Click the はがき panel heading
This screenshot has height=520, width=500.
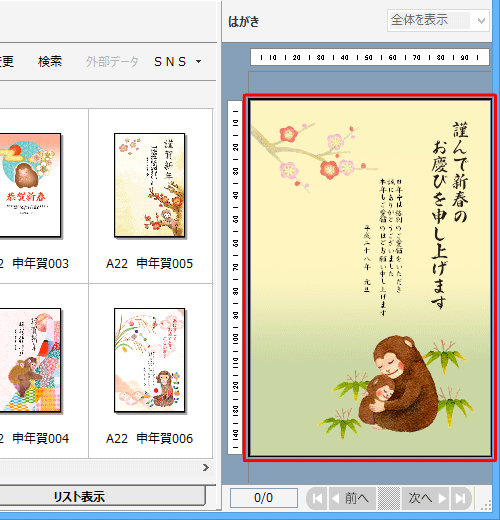click(244, 22)
